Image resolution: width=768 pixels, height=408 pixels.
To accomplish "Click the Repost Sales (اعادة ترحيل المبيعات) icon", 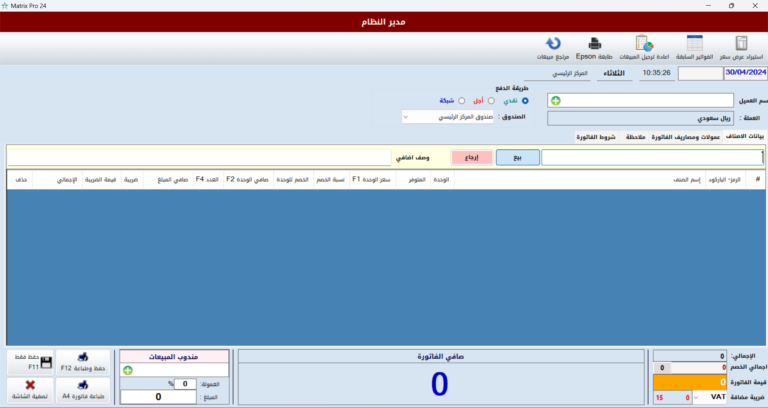I will click(644, 47).
